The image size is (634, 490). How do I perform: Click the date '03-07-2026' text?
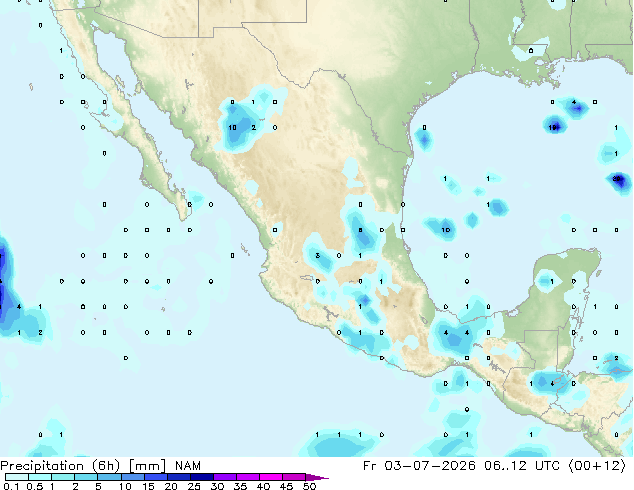tap(430, 466)
